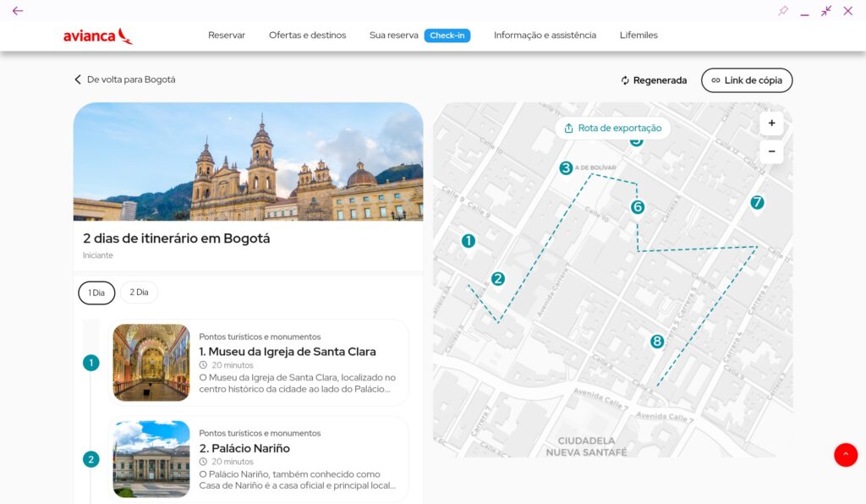
Task: Open Informação e assistência menu
Action: click(x=545, y=36)
